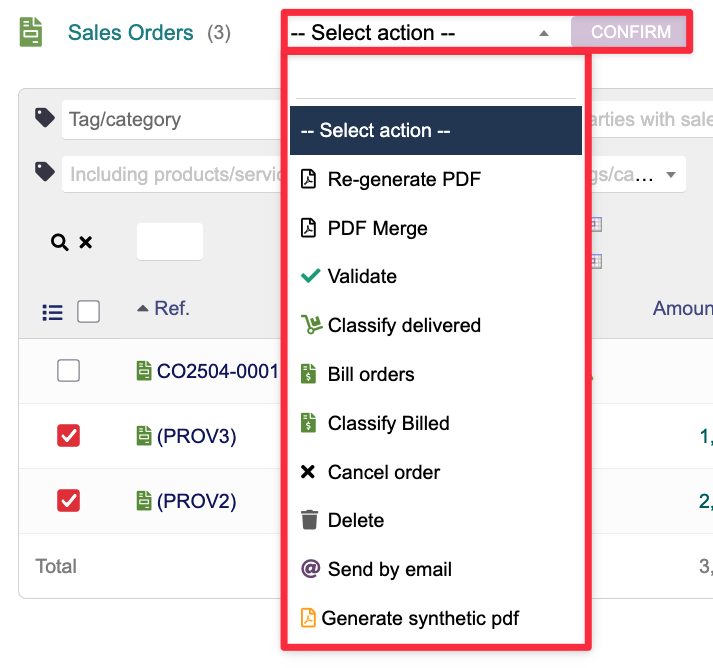Screen dimensions: 713x668
Task: Type in the dropdown search field
Action: (x=435, y=78)
